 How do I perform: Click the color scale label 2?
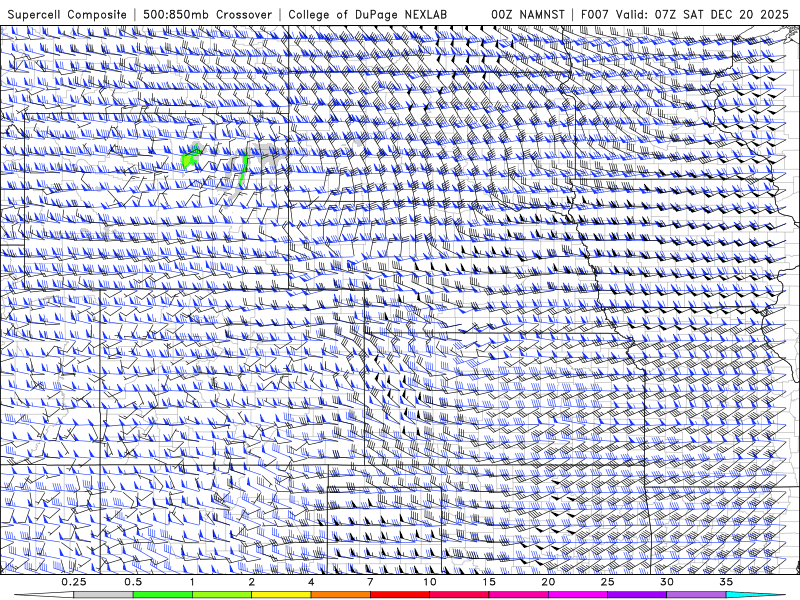coord(252,582)
